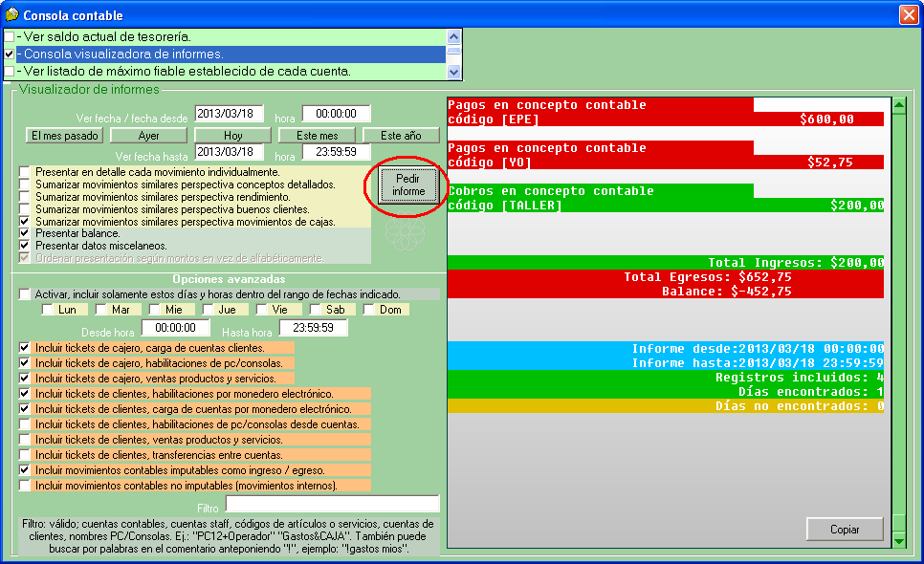Check 'Sumarizar movimientos similares perspectiva rendimiento'
The width and height of the screenshot is (924, 564).
point(24,197)
